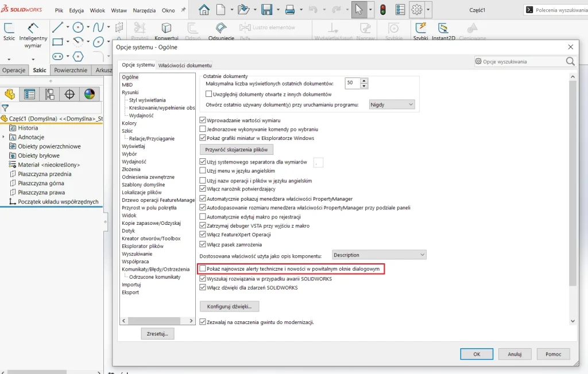Image resolution: width=588 pixels, height=374 pixels.
Task: Toggle Włącz narożnik potwierdzający checkbox
Action: point(203,189)
